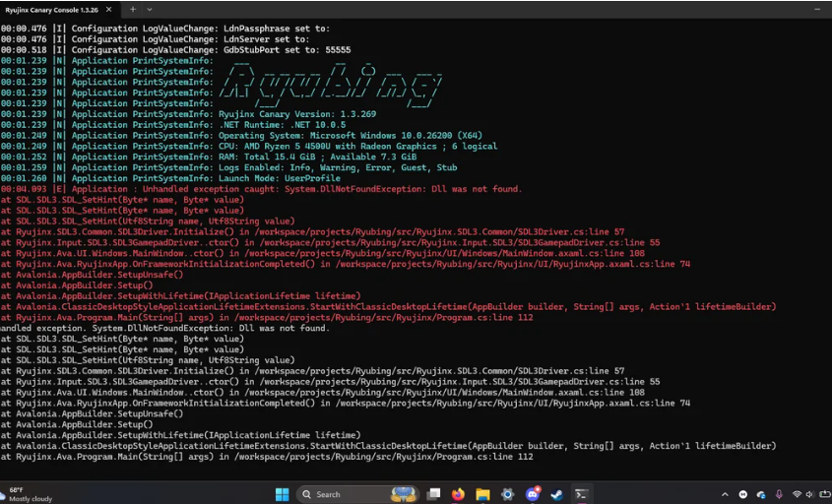Click white 'Avalonia.AppBuilder.Setup()' line
The width and height of the screenshot is (832, 504).
point(77,424)
